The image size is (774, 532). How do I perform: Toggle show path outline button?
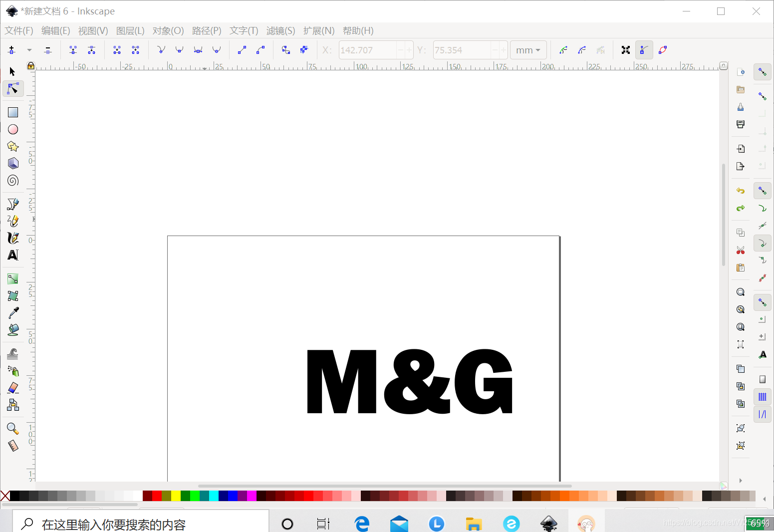[x=663, y=50]
